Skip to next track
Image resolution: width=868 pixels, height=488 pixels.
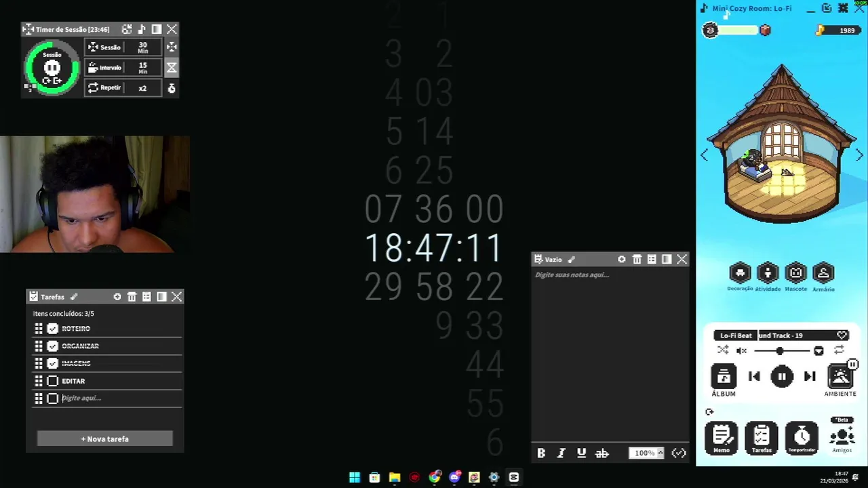(x=810, y=377)
